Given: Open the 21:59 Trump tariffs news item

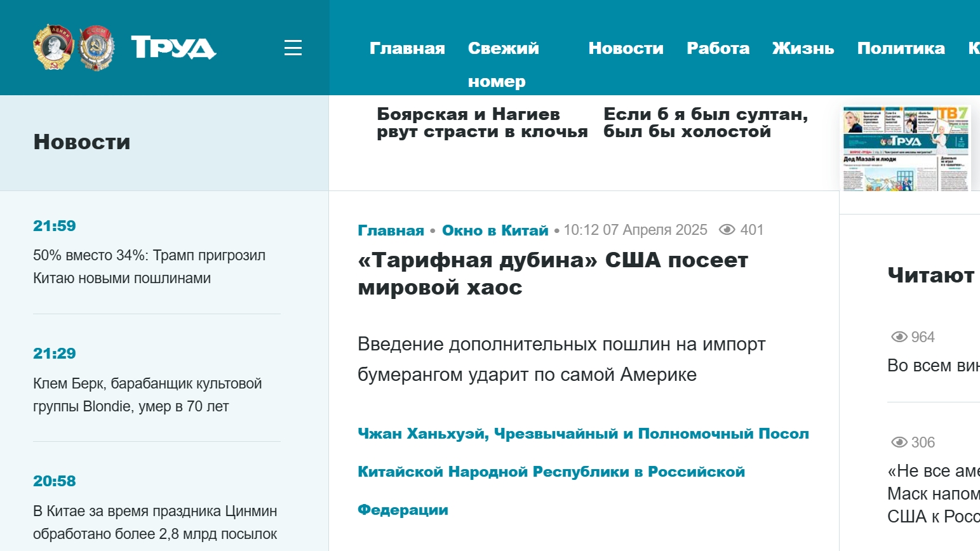Looking at the screenshot, I should 149,267.
